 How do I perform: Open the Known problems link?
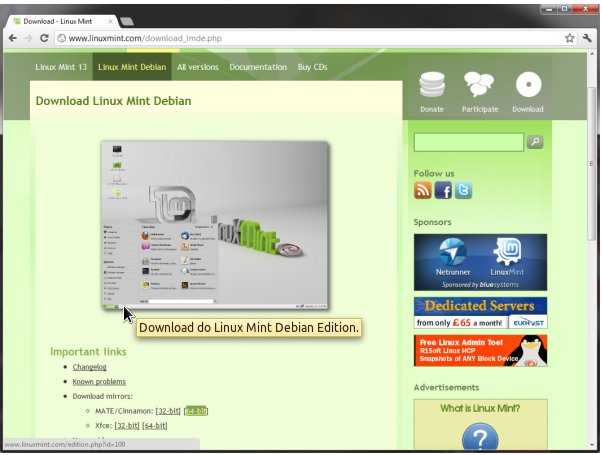[x=99, y=382]
